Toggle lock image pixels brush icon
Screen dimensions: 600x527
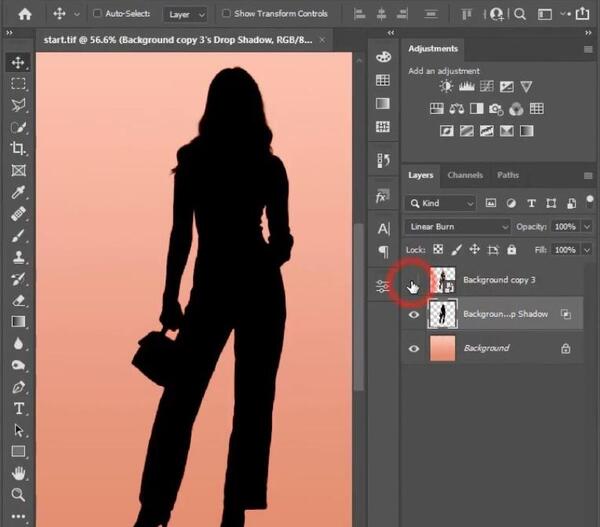point(456,250)
